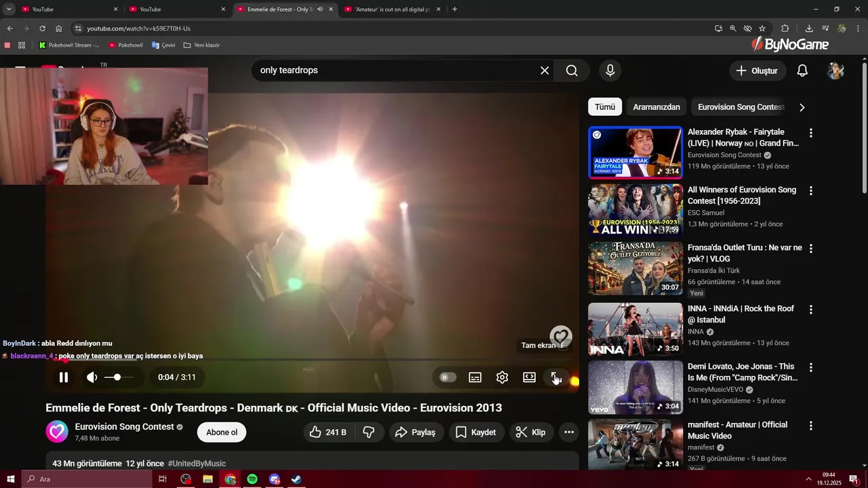Open options menu for Demi Lovato This Is Me video

pos(810,367)
